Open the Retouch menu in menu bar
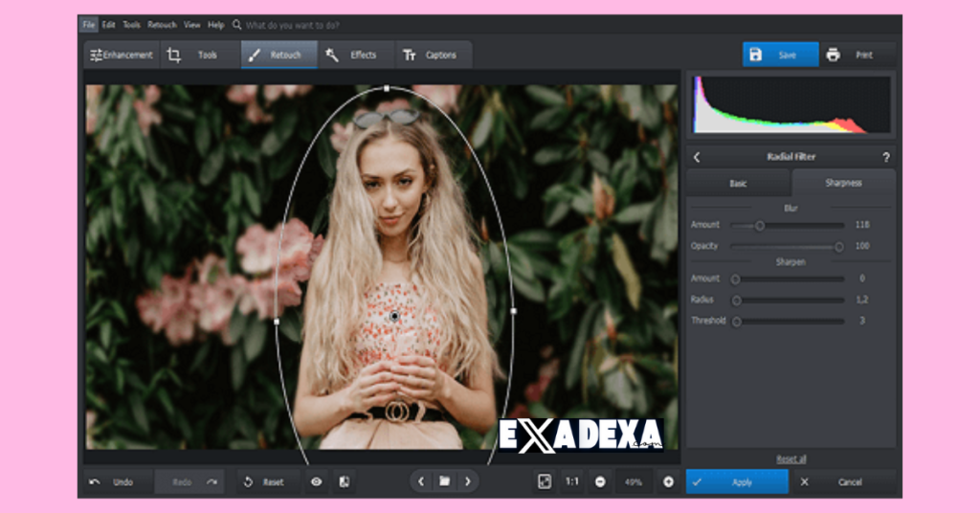980x513 pixels. pos(162,25)
